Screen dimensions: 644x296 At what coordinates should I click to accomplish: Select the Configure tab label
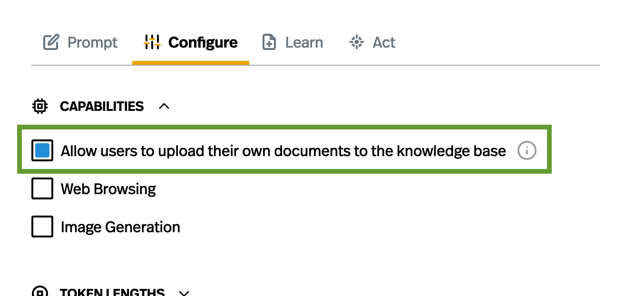tap(203, 42)
